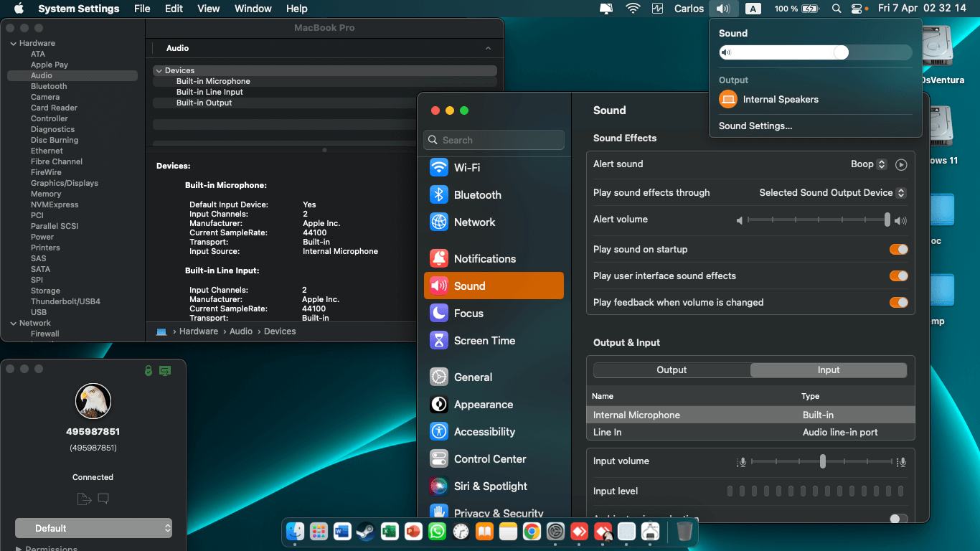Open input source A menu in menu bar
This screenshot has height=551, width=980.
click(753, 9)
